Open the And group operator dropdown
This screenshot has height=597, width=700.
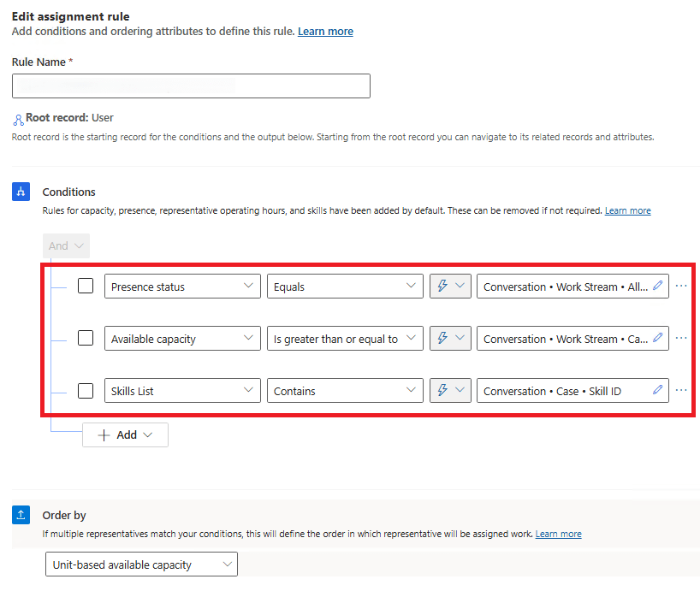(x=66, y=245)
